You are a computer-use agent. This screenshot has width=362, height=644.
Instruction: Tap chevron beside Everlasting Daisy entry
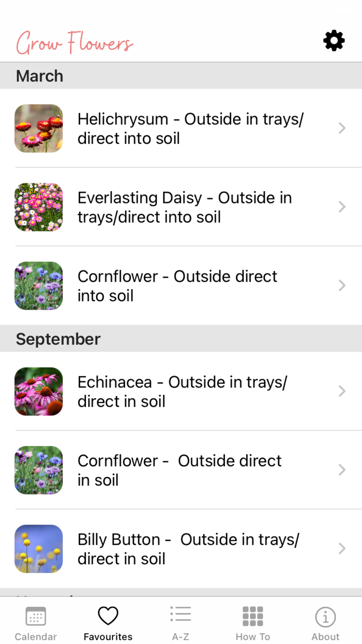[x=342, y=207]
